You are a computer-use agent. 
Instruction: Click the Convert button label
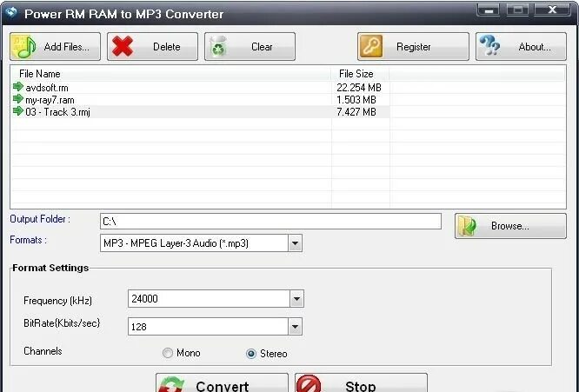[223, 386]
